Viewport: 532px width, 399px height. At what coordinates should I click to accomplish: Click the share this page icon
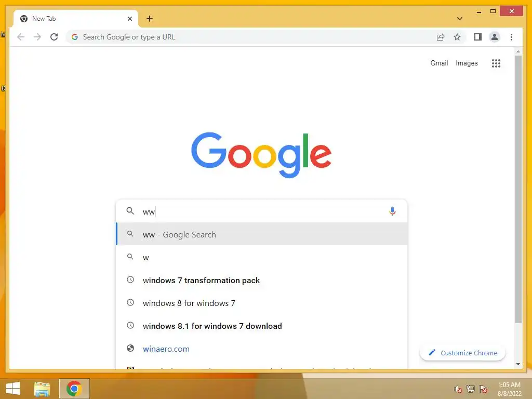[441, 37]
